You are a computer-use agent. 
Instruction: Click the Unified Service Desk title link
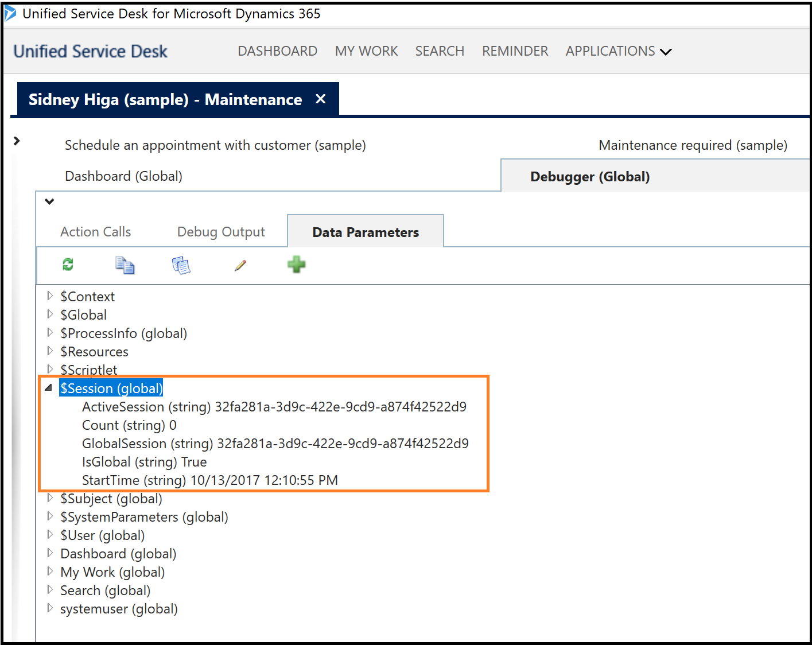click(x=90, y=51)
